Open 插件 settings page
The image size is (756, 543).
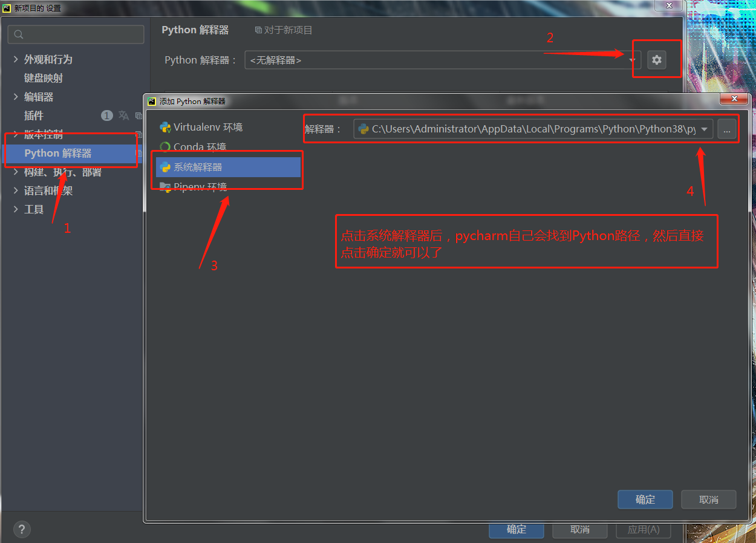point(34,115)
